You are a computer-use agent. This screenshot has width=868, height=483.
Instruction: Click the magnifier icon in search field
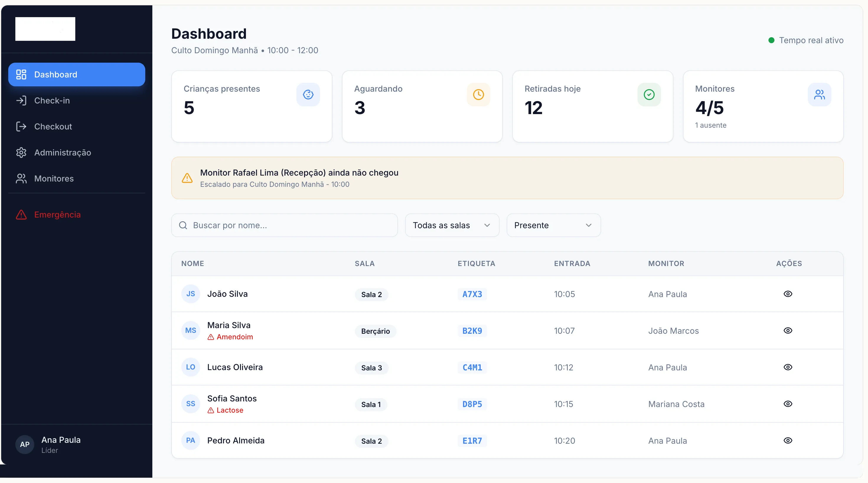point(183,225)
